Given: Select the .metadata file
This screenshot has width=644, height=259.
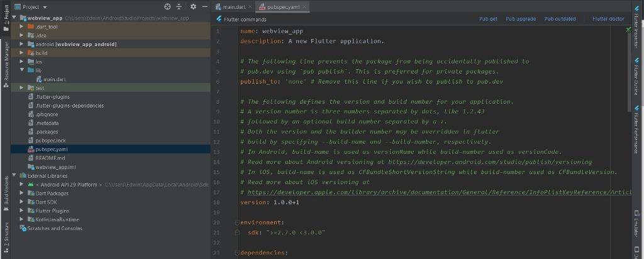Looking at the screenshot, I should [x=47, y=123].
